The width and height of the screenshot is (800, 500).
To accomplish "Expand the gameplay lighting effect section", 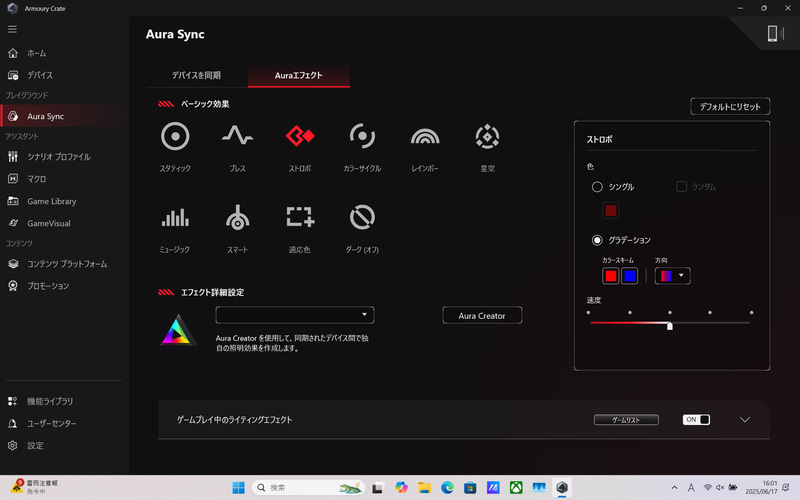I will point(745,419).
